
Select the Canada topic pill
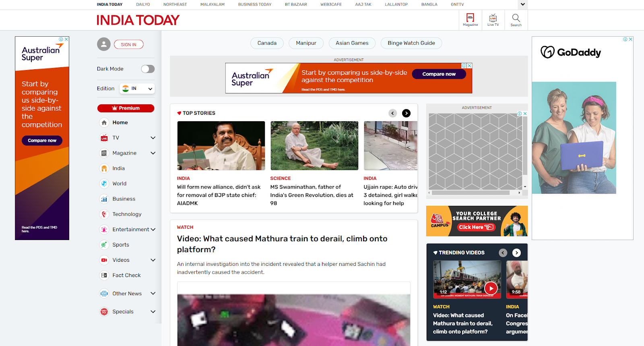point(267,43)
